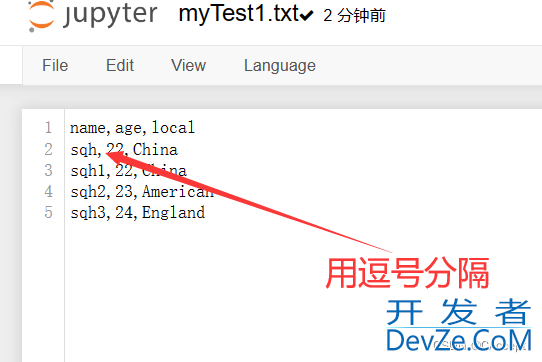Viewport: 542px width, 362px height.
Task: Click the '2 分钟前' last-saved timestamp
Action: coord(354,16)
